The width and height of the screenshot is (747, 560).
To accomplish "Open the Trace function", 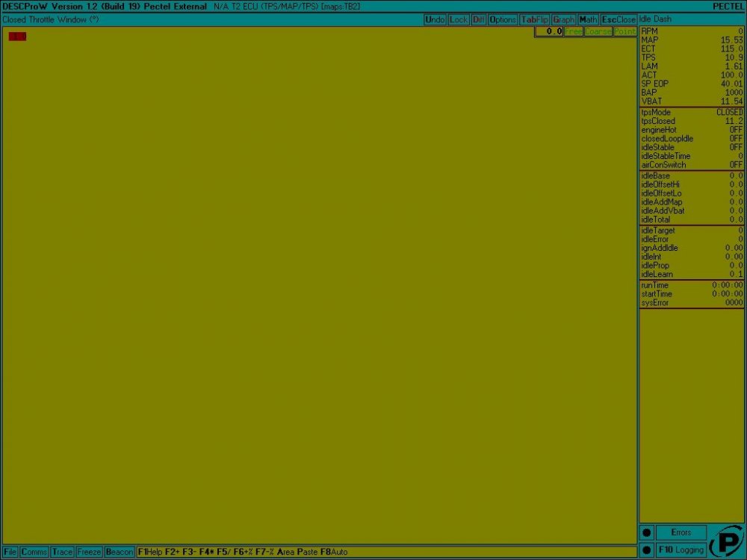I will click(x=63, y=552).
